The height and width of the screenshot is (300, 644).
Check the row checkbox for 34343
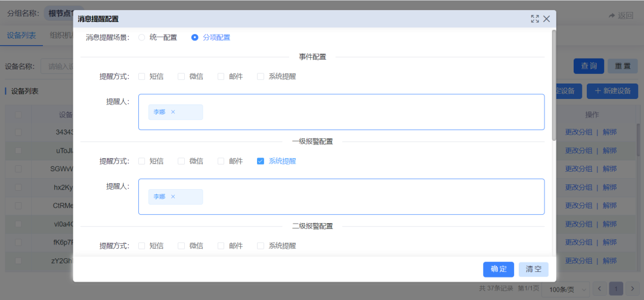pos(18,132)
